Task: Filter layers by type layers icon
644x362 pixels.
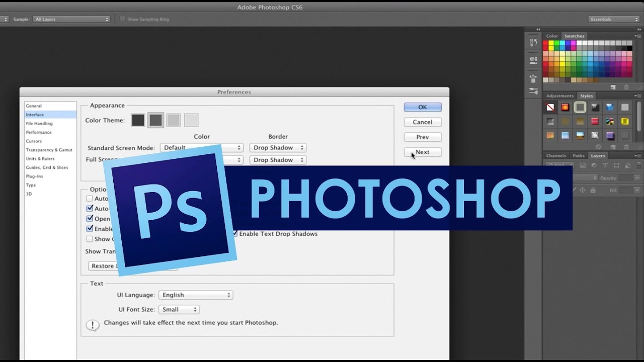Action: pyautogui.click(x=605, y=165)
